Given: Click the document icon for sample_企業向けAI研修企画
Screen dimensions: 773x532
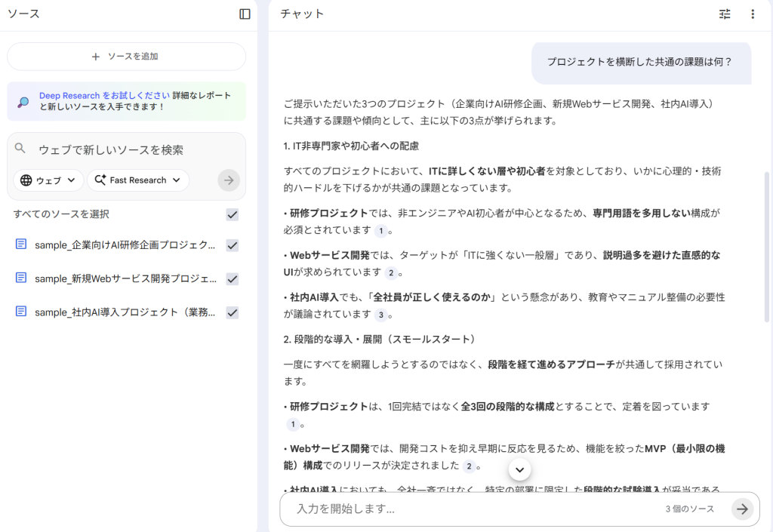Looking at the screenshot, I should click(21, 244).
